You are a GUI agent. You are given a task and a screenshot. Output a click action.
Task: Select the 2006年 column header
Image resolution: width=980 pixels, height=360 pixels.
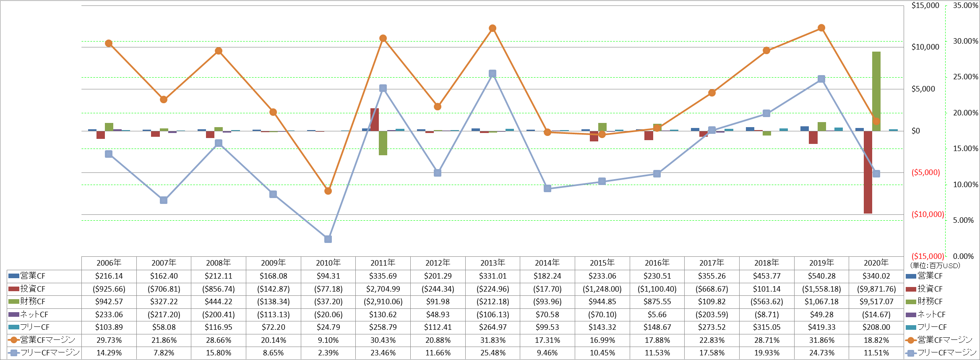(x=109, y=263)
